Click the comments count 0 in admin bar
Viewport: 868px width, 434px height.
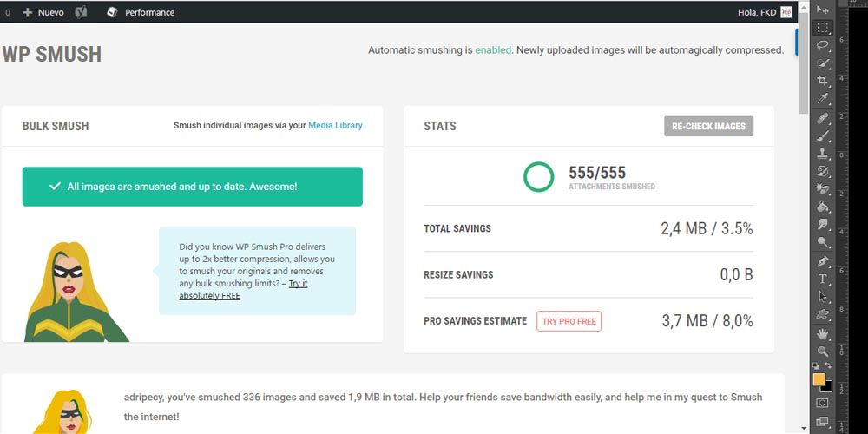click(8, 12)
